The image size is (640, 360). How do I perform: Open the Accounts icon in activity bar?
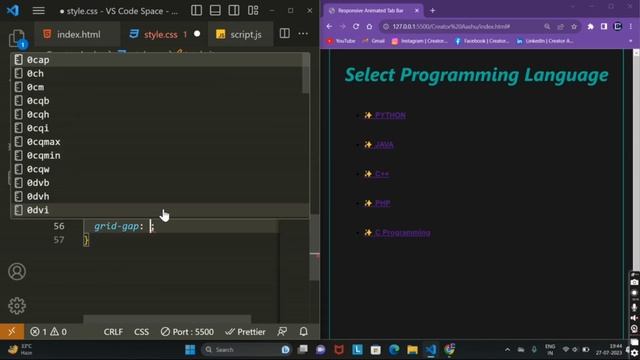click(17, 272)
